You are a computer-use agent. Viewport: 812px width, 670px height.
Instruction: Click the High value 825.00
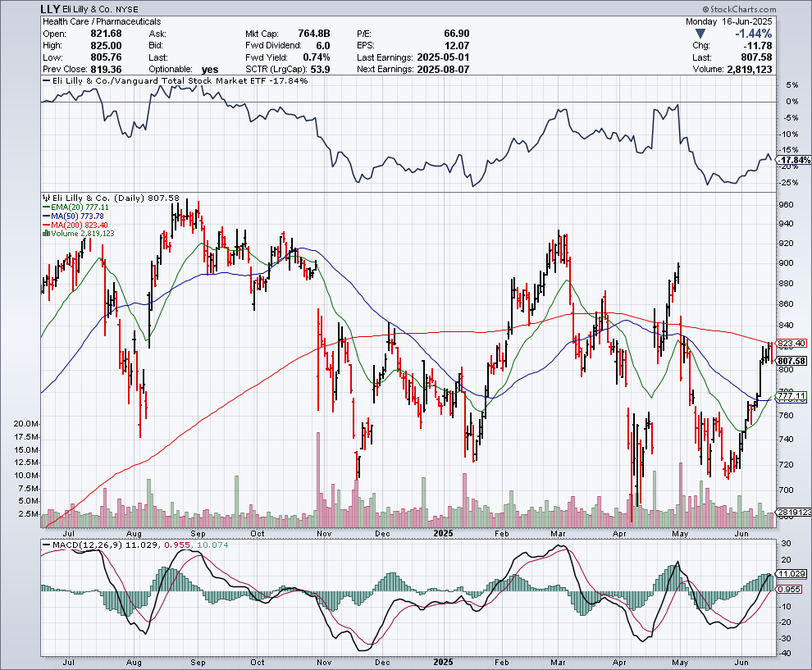click(106, 46)
